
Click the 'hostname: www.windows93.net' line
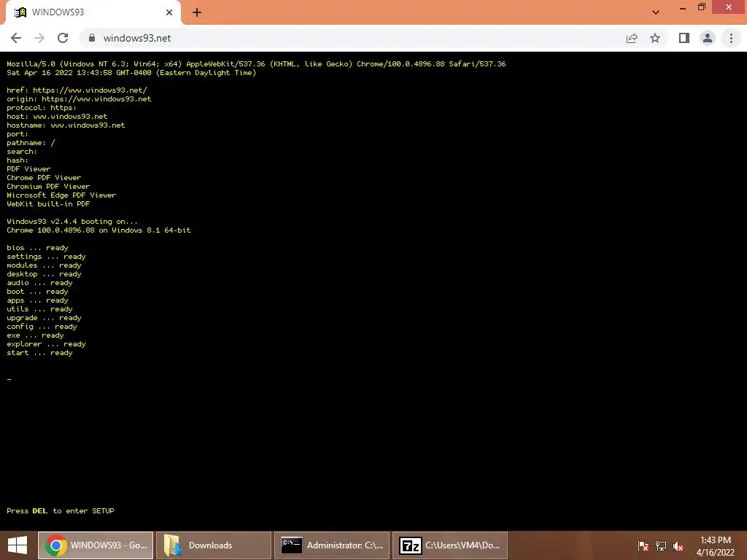pos(66,125)
